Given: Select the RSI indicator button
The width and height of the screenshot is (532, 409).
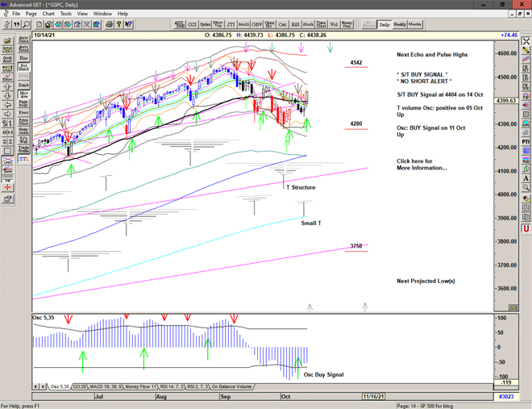Looking at the screenshot, I should click(x=294, y=25).
